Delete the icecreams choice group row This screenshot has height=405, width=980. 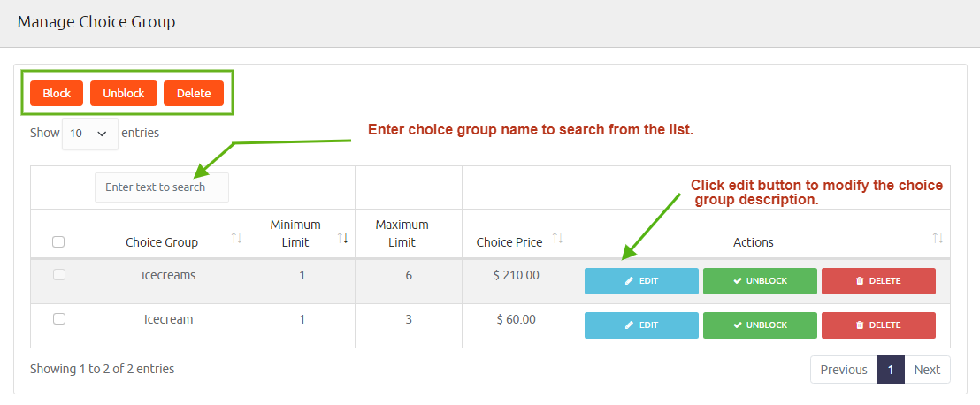[878, 281]
